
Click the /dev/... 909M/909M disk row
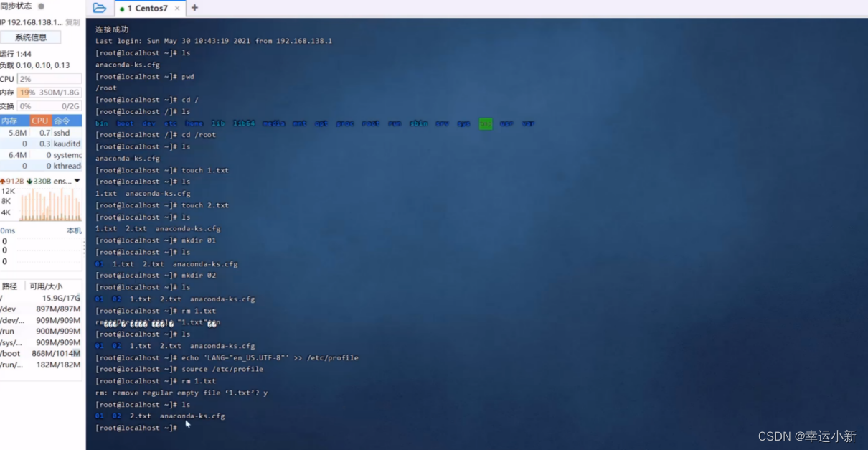tap(41, 320)
